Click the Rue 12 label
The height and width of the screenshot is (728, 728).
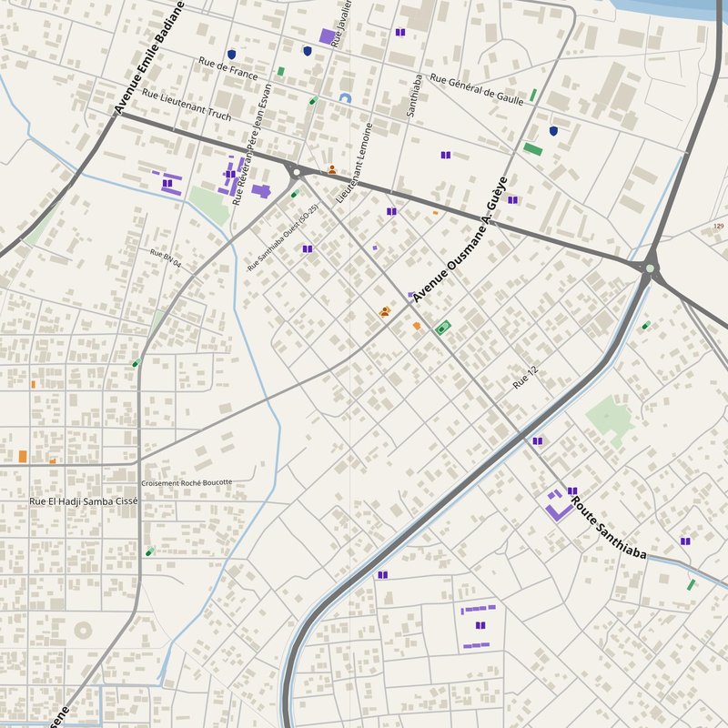(525, 378)
